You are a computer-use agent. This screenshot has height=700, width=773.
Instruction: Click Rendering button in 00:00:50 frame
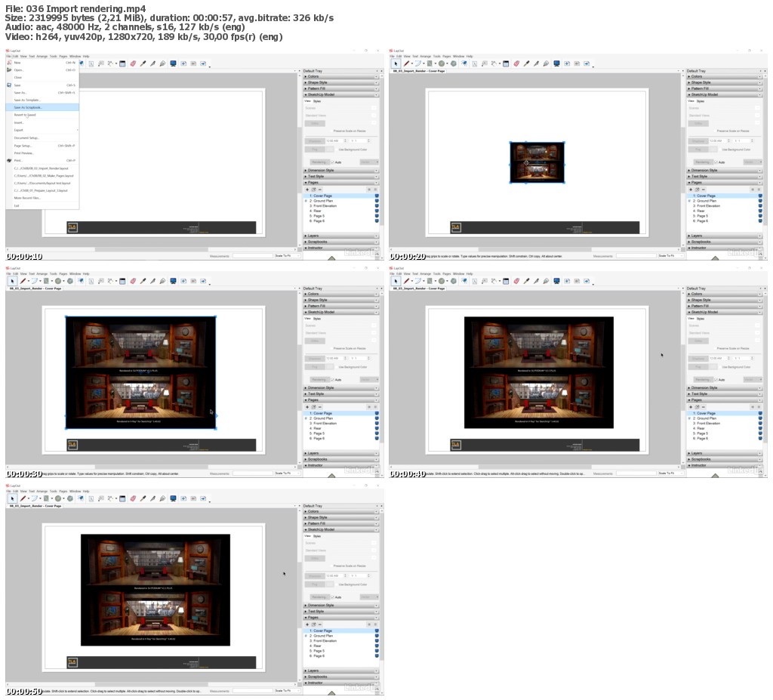click(319, 597)
